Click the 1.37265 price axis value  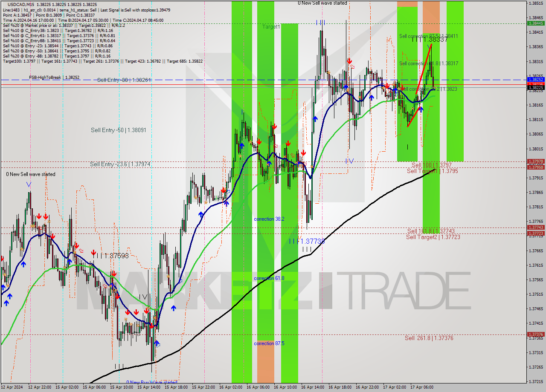[536, 367]
